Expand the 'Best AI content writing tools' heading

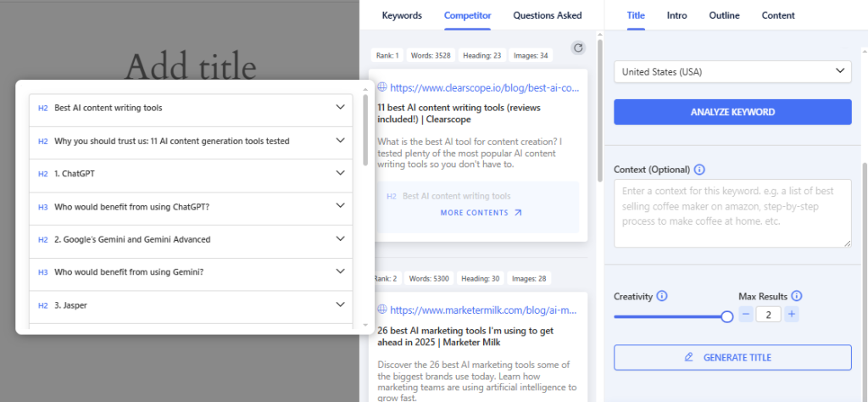tap(191, 110)
